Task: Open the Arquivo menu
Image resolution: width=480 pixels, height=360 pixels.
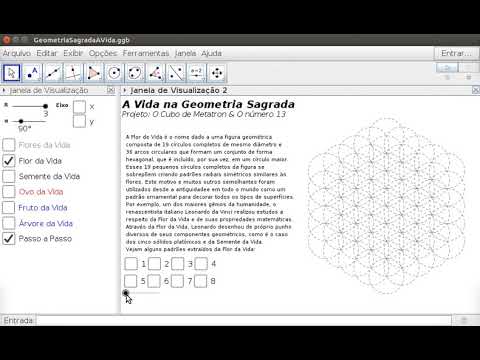Action: pyautogui.click(x=17, y=53)
